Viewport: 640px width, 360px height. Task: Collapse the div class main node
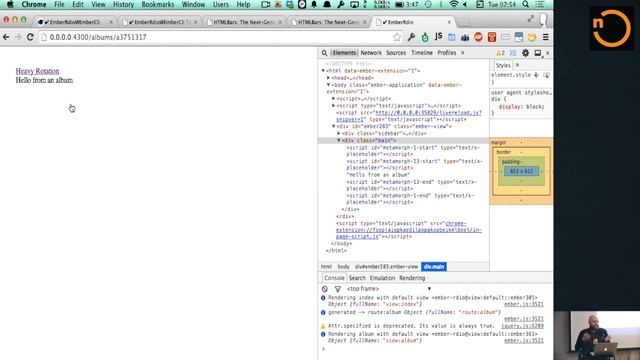[339, 140]
